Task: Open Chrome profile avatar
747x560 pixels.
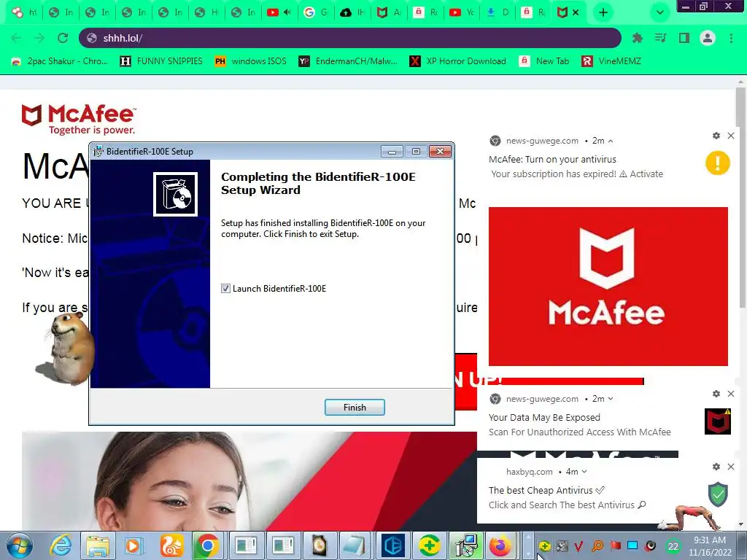Action: point(708,38)
